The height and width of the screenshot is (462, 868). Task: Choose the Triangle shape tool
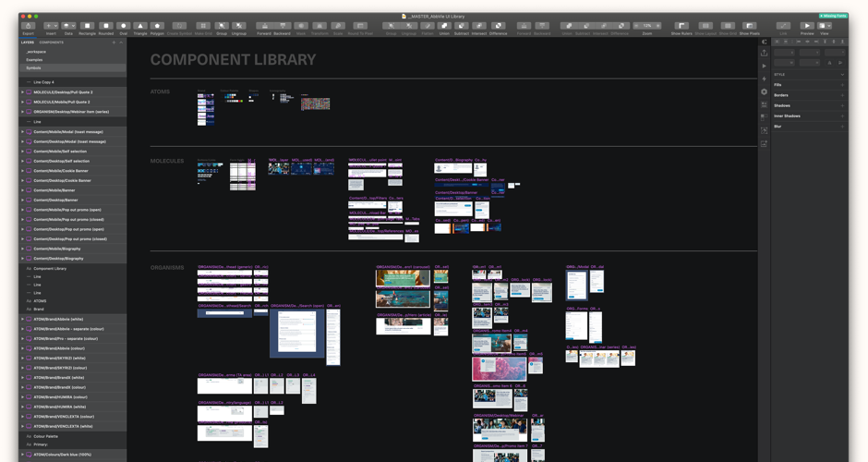[140, 27]
